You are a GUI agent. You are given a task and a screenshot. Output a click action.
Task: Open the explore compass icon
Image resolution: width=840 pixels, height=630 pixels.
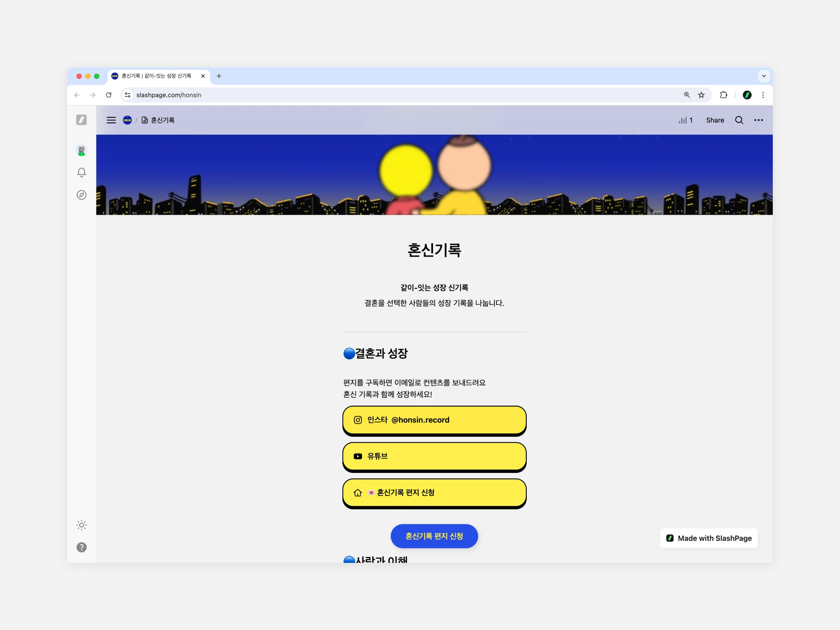[81, 195]
